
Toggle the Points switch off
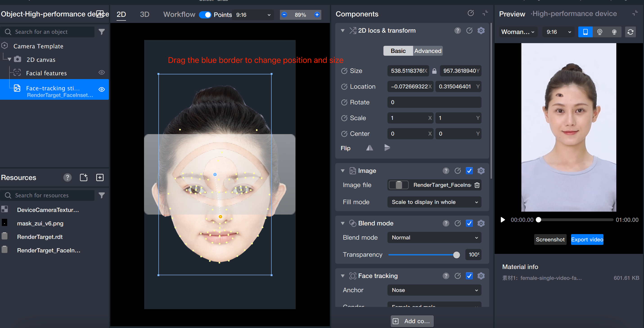pos(205,15)
